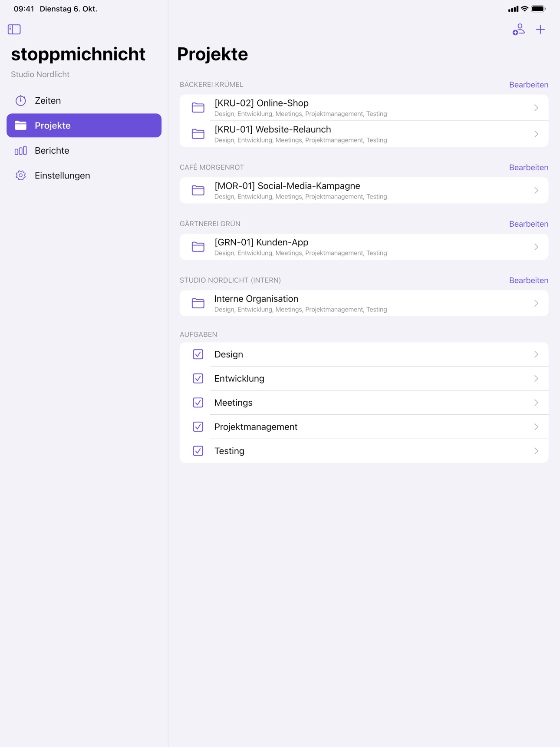
Task: Toggle the sidebar panel icon
Action: click(14, 29)
